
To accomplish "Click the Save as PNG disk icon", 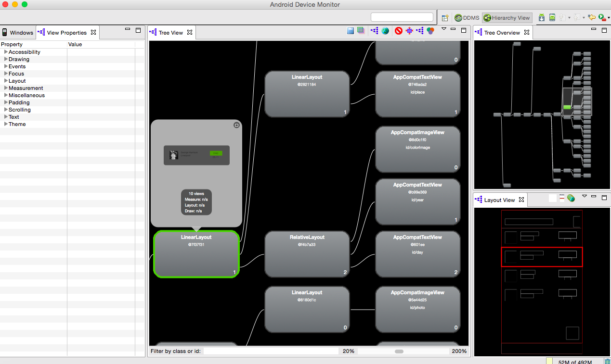I will (351, 31).
